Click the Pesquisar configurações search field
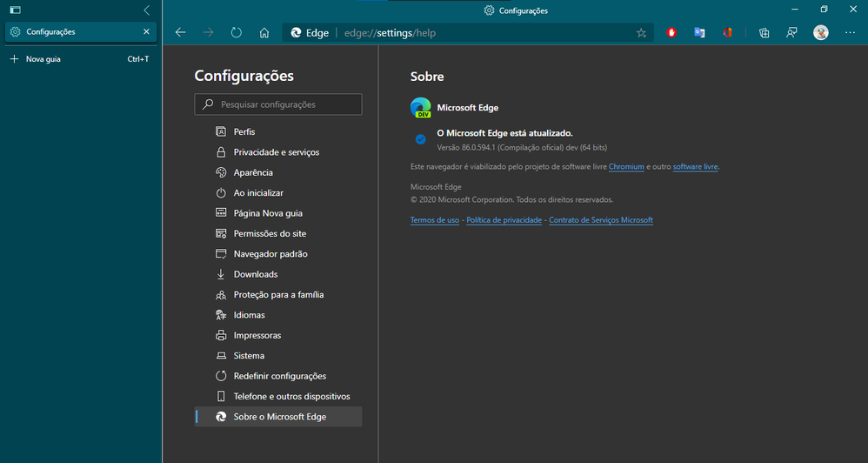Image resolution: width=868 pixels, height=463 pixels. click(278, 104)
